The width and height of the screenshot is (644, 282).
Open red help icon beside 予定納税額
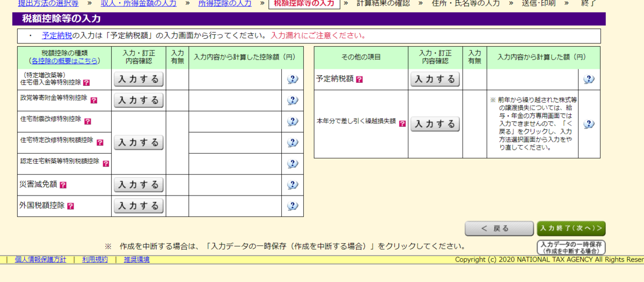pyautogui.click(x=359, y=79)
